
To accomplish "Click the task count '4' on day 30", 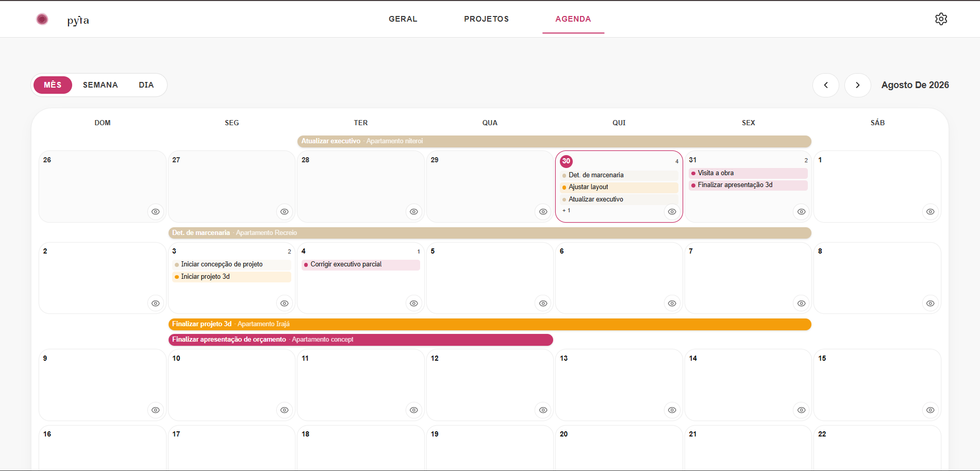I will [x=677, y=162].
